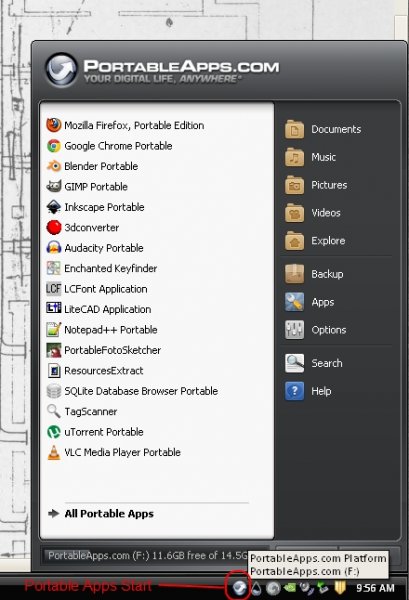Image resolution: width=409 pixels, height=600 pixels.
Task: Launch SQLite Database Browser Portable
Action: pos(132,391)
